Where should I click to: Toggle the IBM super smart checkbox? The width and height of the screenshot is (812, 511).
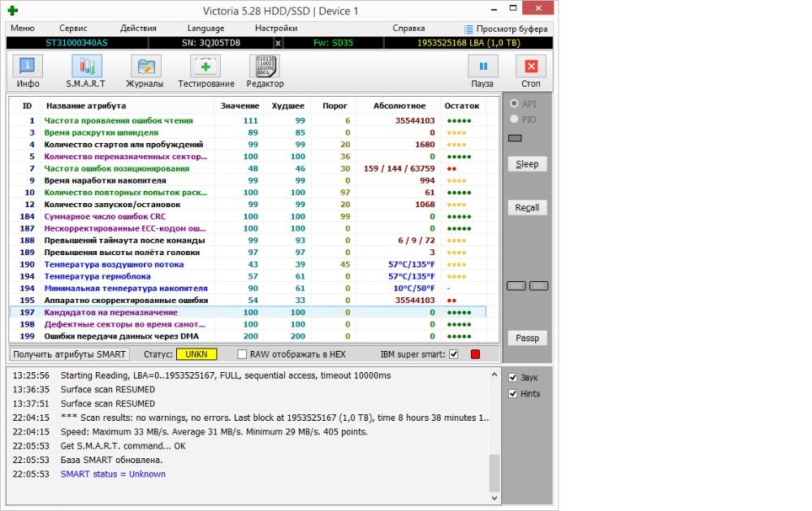(454, 354)
